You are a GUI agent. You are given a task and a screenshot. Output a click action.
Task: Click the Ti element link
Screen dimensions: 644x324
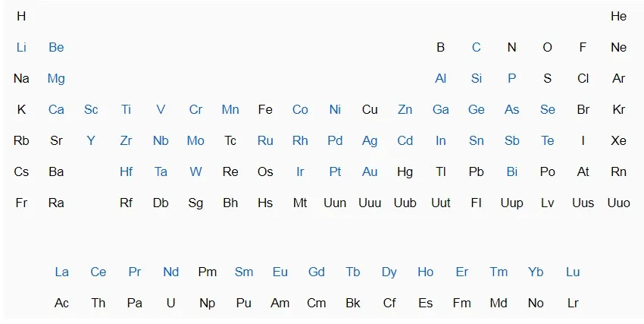tap(126, 109)
